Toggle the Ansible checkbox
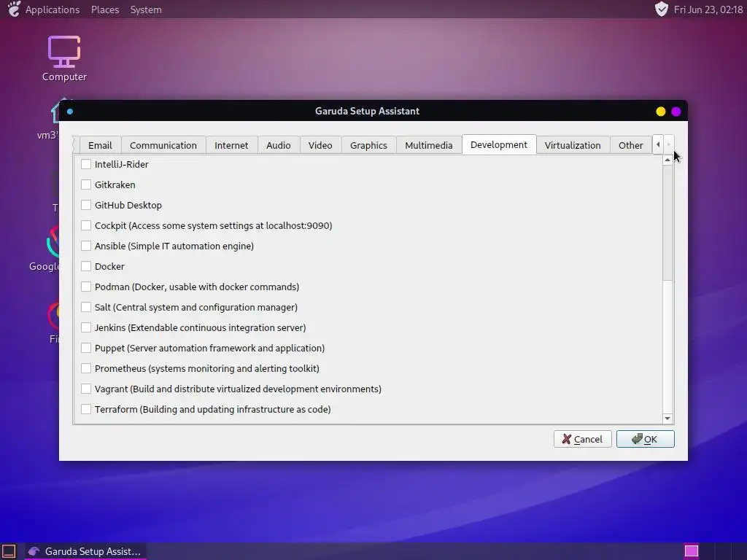747x560 pixels. pos(86,246)
